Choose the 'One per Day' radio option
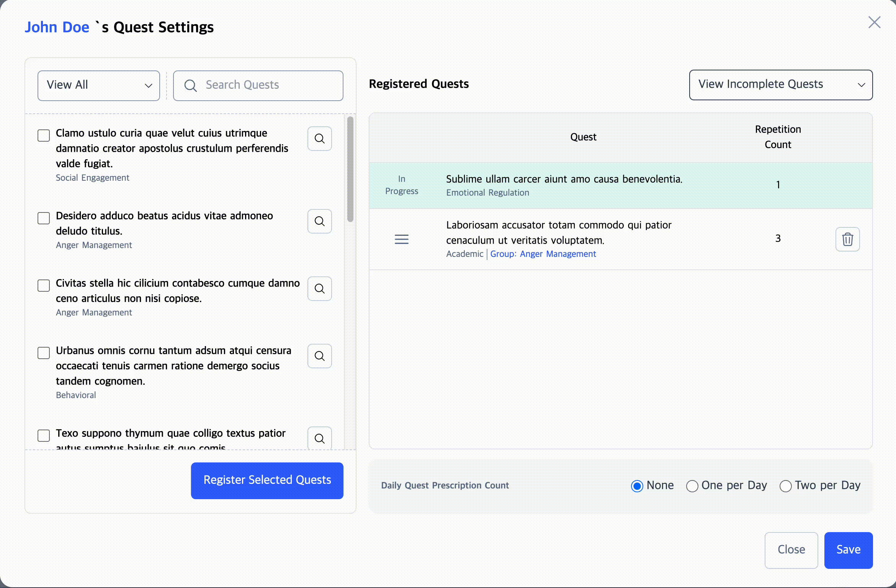The height and width of the screenshot is (588, 896). pyautogui.click(x=692, y=486)
